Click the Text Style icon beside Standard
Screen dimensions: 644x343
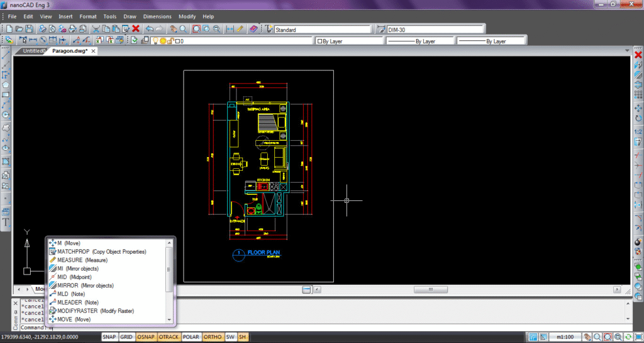point(269,29)
